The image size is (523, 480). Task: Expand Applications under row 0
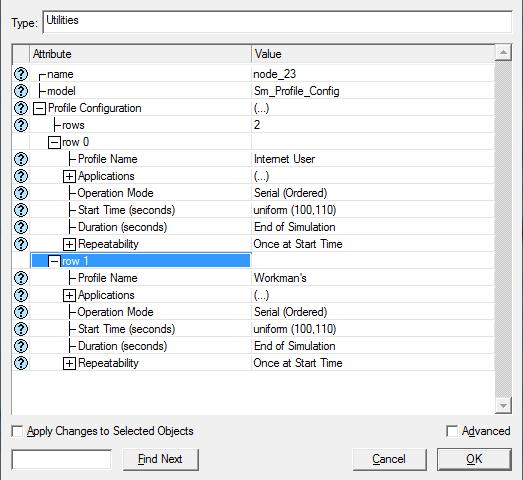(x=69, y=176)
